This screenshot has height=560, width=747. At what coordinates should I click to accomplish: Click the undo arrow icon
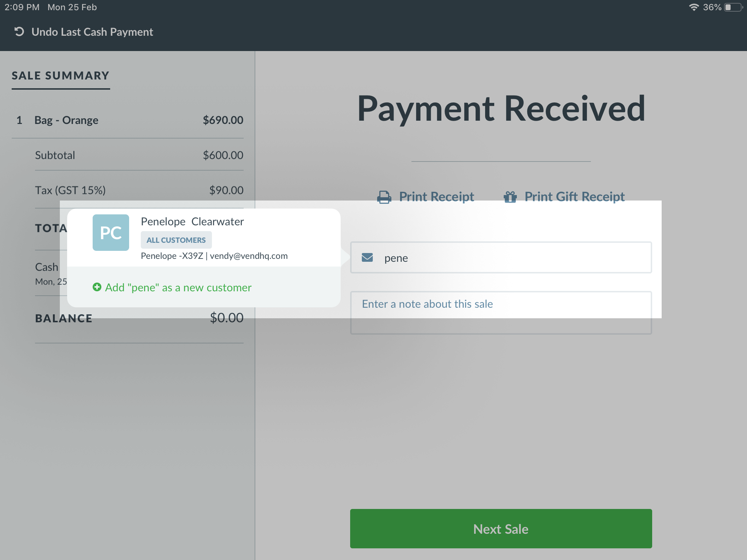[19, 32]
